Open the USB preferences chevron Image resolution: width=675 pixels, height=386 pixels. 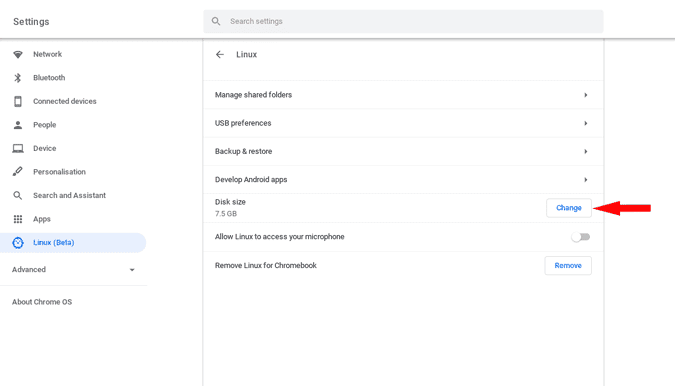[585, 123]
